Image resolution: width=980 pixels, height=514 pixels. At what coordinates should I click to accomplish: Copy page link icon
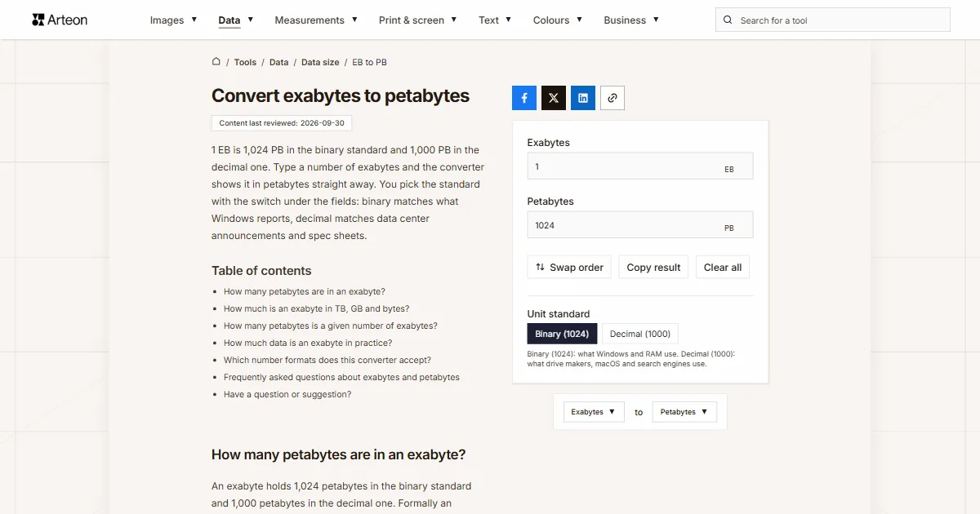coord(612,98)
